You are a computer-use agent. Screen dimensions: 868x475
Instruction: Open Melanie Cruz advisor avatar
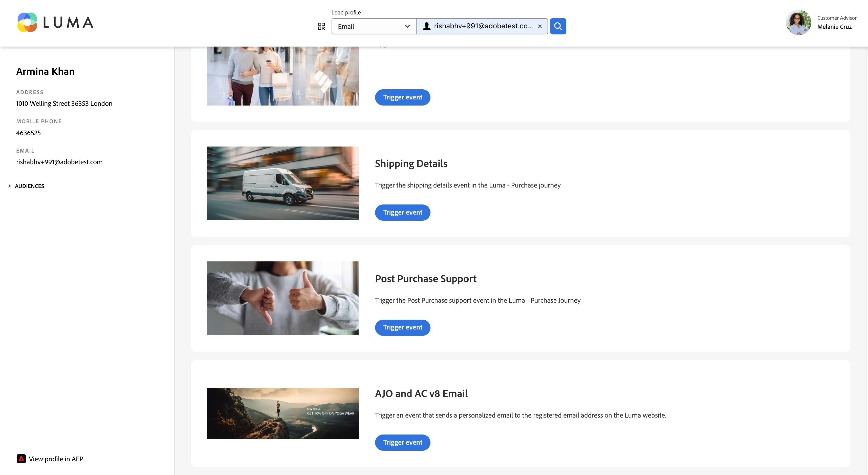click(x=799, y=23)
